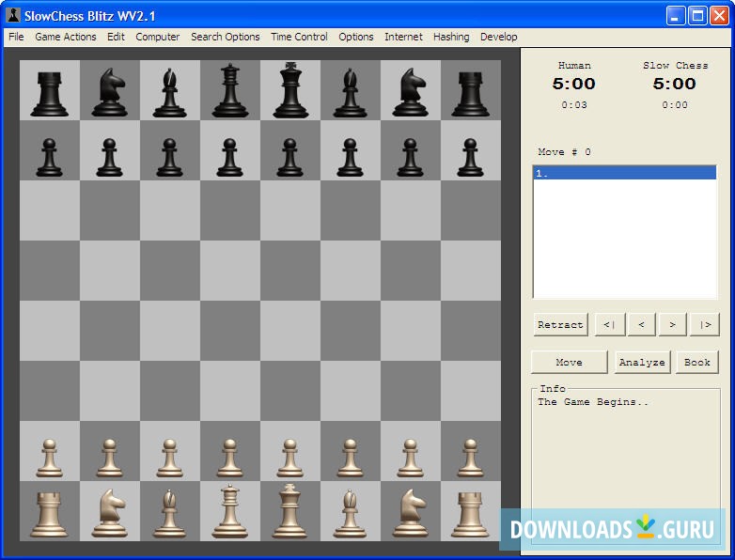This screenshot has height=560, width=735.
Task: Open the Time Control menu
Action: click(299, 37)
